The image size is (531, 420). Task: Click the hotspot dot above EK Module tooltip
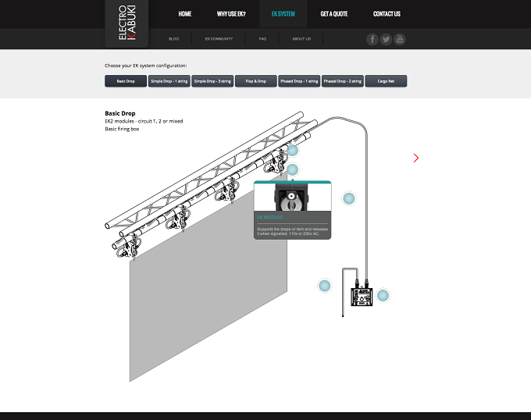click(292, 169)
